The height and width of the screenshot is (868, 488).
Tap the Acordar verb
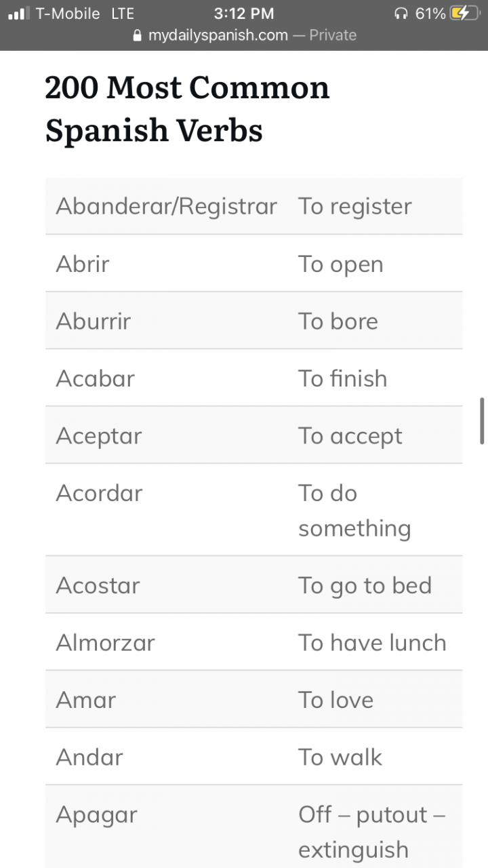click(x=99, y=493)
